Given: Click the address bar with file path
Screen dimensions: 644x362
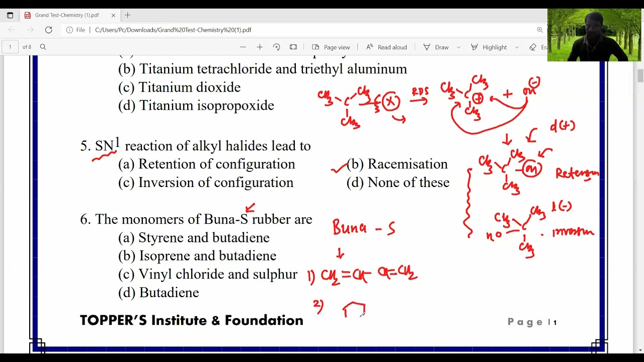Looking at the screenshot, I should point(173,30).
